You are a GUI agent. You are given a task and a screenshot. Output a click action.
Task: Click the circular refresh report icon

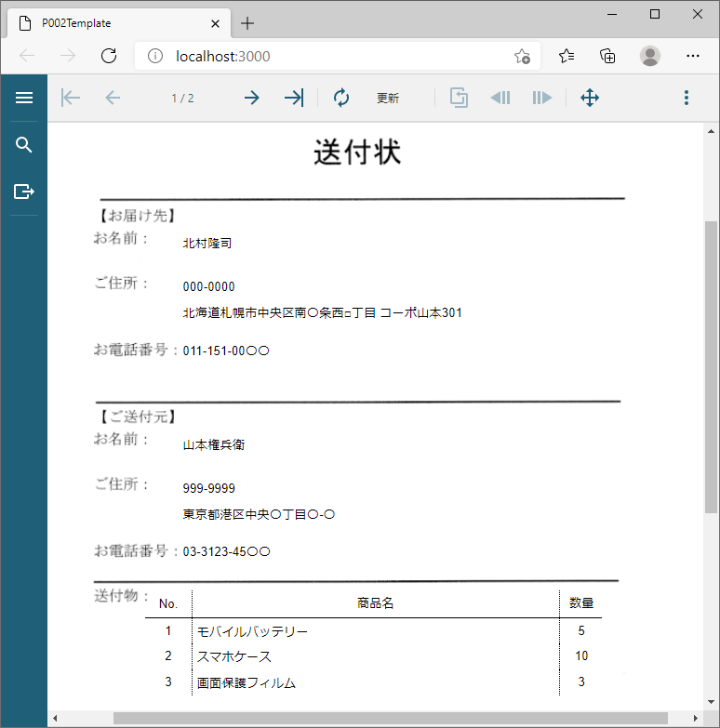341,98
